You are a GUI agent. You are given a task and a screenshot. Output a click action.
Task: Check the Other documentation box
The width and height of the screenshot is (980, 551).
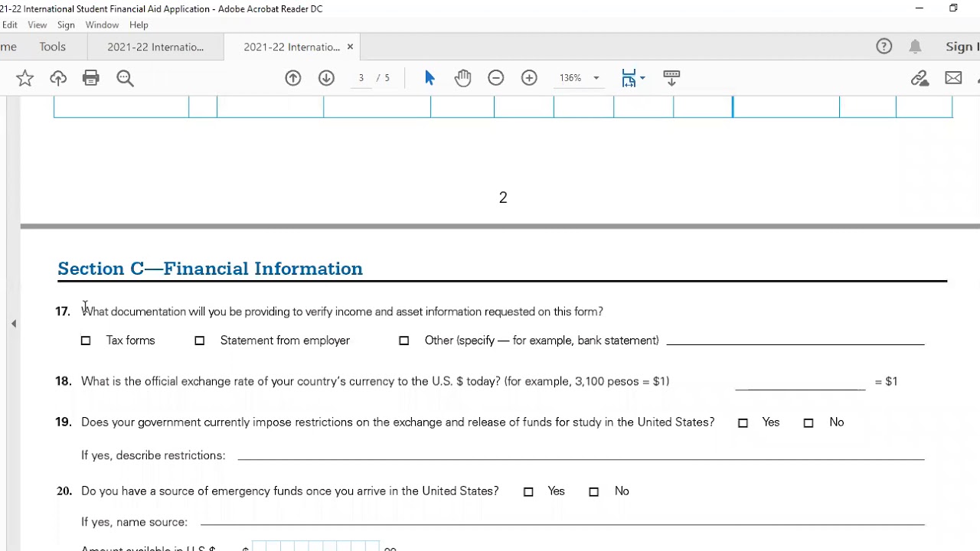[x=404, y=341]
